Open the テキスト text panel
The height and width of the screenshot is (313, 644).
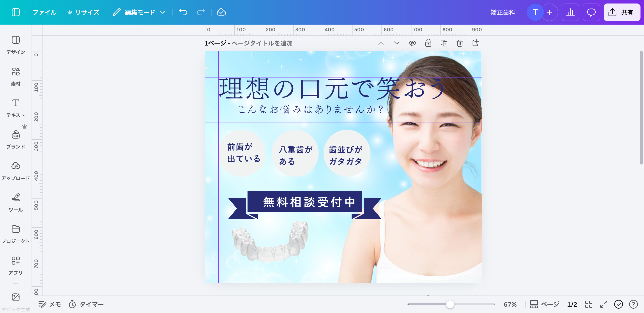(16, 107)
